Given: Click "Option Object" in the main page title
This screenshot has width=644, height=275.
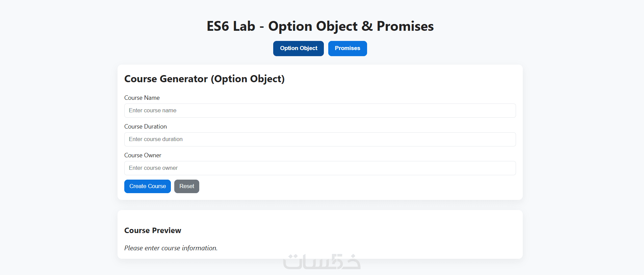Looking at the screenshot, I should pyautogui.click(x=313, y=26).
